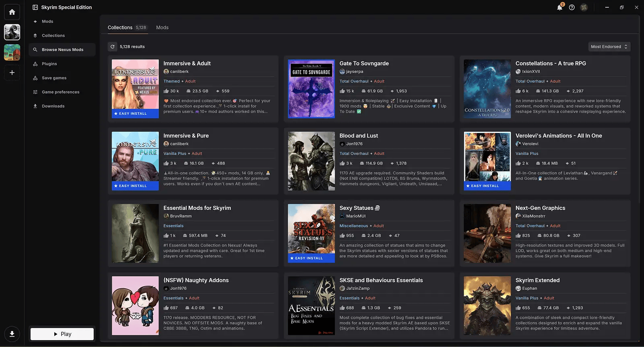This screenshot has width=644, height=347.
Task: Click the '5,128 results' text
Action: click(x=132, y=47)
